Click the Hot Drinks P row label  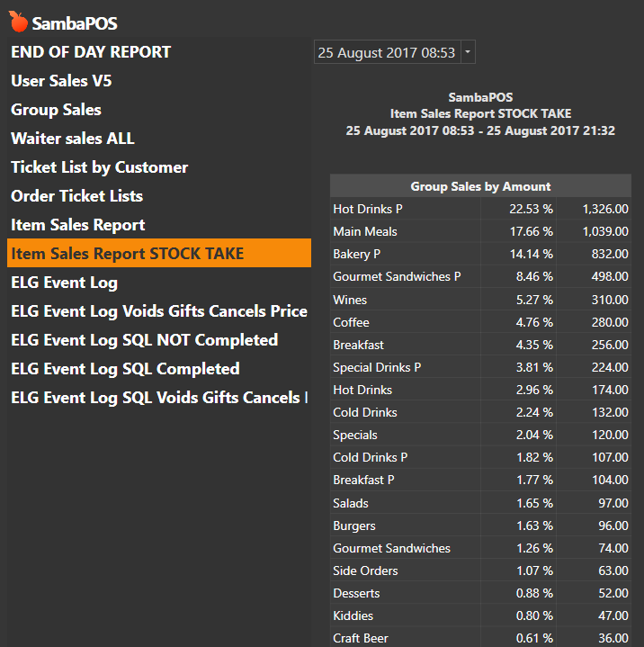tap(368, 209)
